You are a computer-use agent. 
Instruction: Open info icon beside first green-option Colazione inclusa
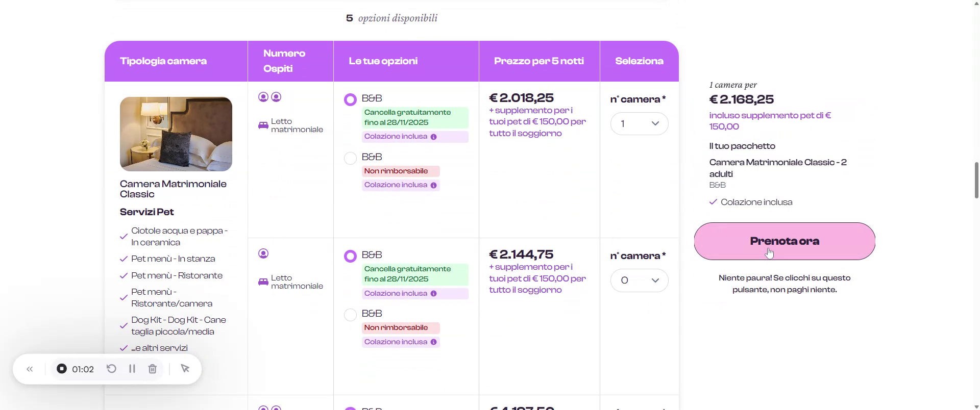[433, 137]
